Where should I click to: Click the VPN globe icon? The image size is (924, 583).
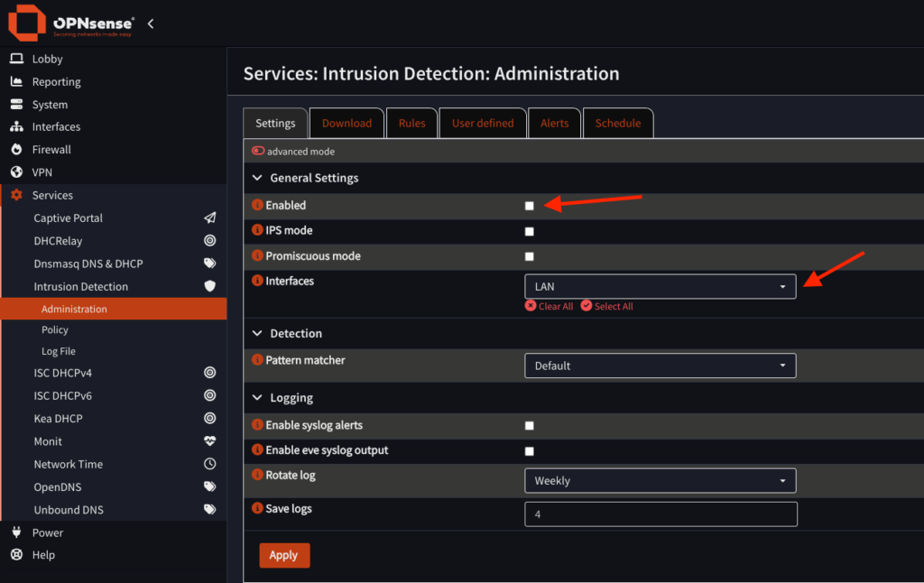point(16,172)
